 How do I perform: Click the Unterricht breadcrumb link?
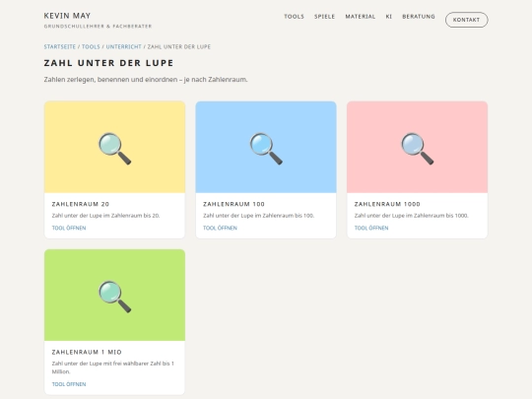pos(123,47)
